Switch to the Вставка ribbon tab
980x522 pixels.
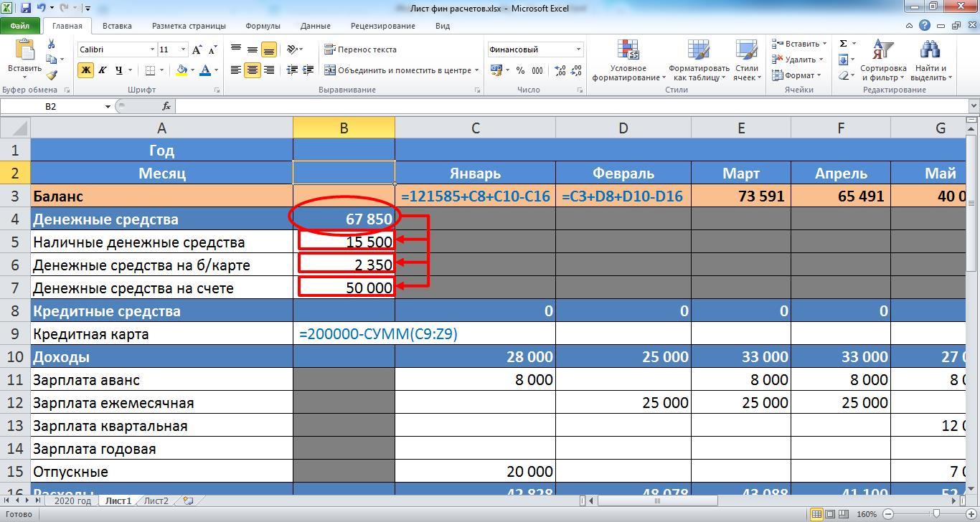tap(117, 26)
